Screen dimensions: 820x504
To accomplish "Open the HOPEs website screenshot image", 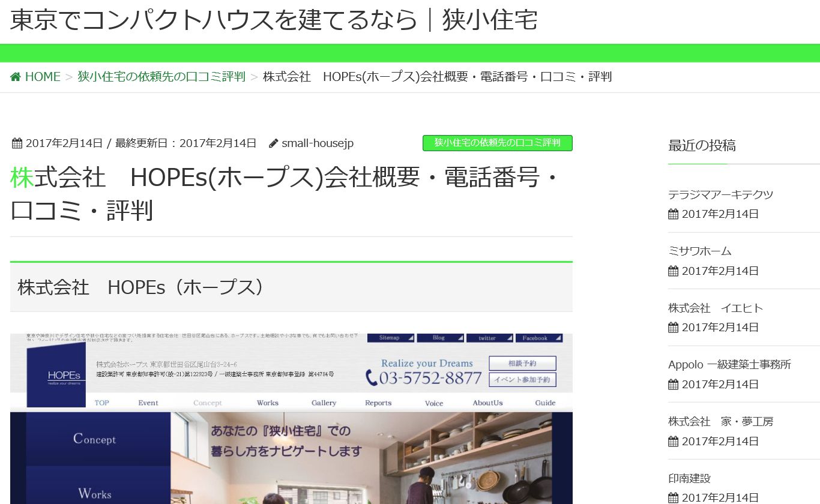I will pos(291,419).
